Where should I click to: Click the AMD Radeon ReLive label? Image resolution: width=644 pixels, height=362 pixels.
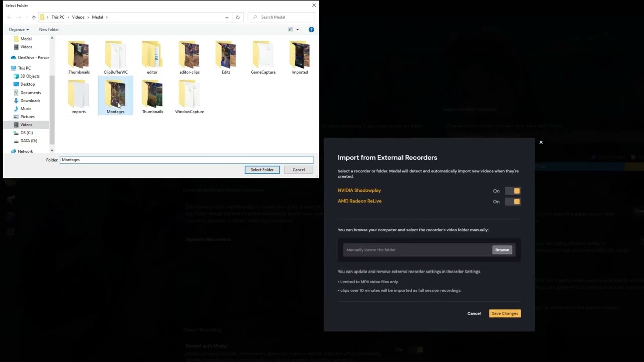(x=360, y=201)
